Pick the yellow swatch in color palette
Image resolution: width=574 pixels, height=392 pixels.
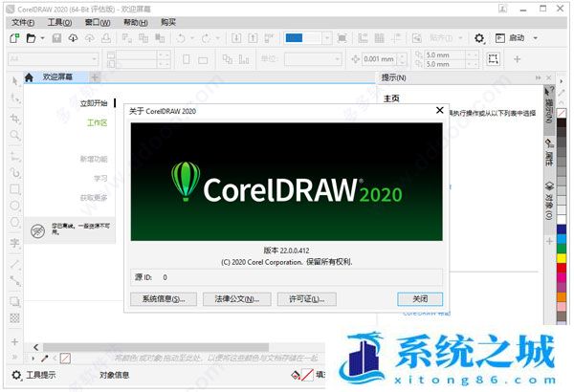point(562,258)
